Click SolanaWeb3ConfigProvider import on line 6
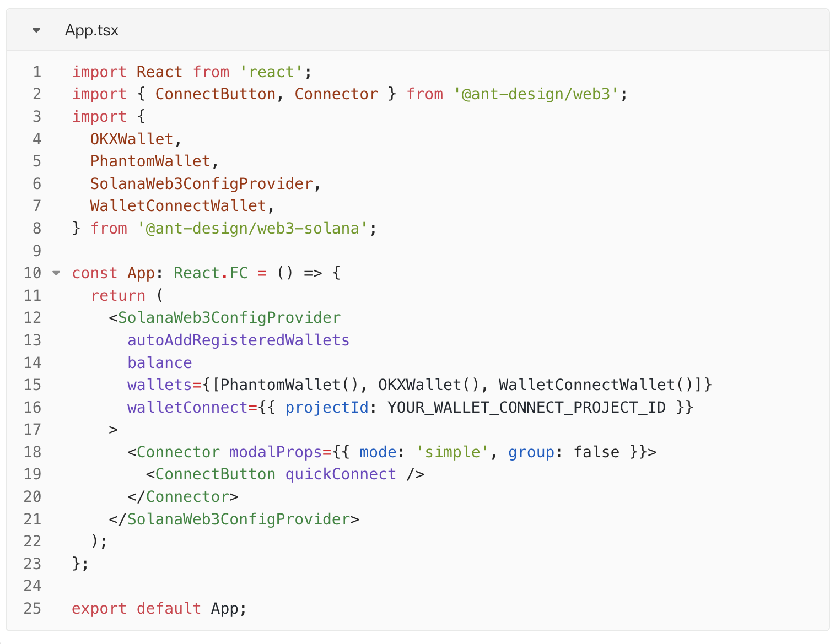 (x=202, y=184)
